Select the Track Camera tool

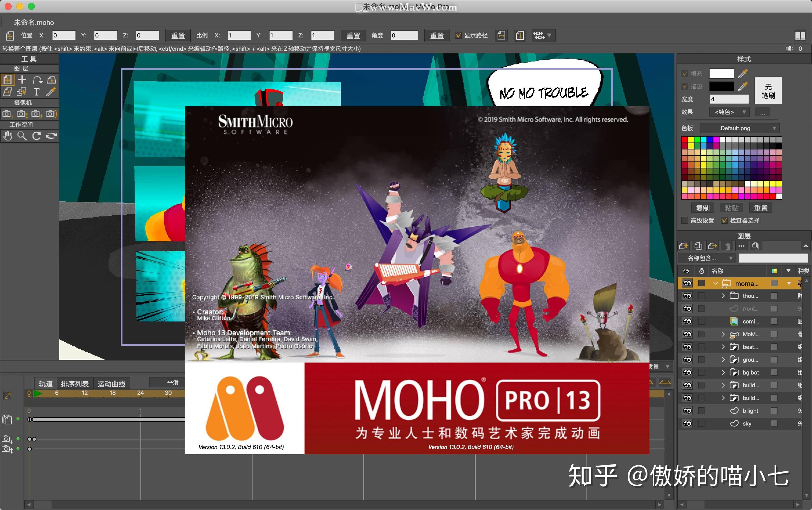pyautogui.click(x=8, y=114)
